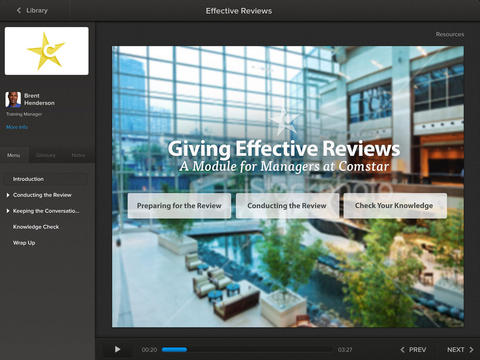Select Introduction in the menu
Viewport: 480px width, 360px height.
pyautogui.click(x=46, y=179)
